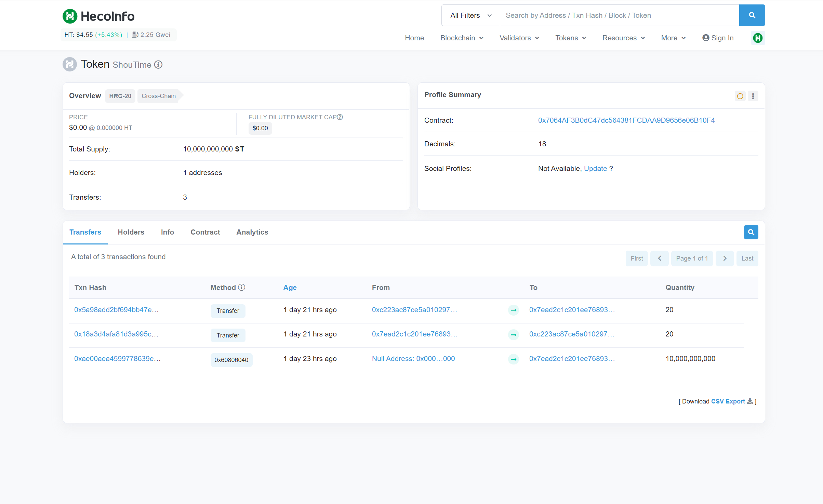This screenshot has height=504, width=823.
Task: Click the Page 1 of 1 indicator
Action: click(x=692, y=258)
